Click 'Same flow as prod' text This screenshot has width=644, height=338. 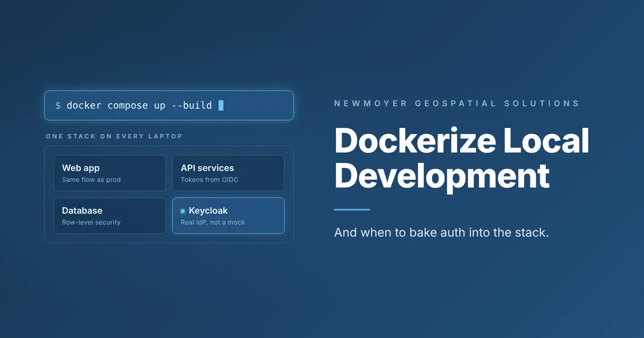91,180
